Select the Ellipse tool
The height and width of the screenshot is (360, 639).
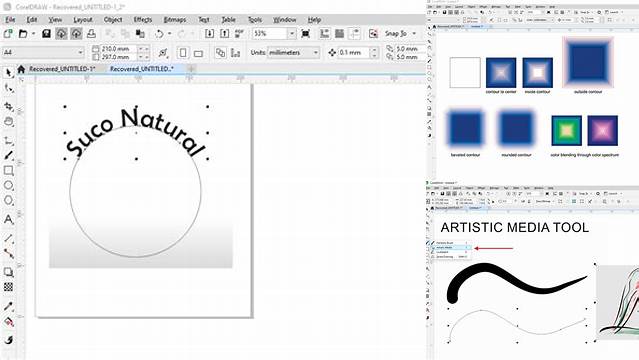8,186
